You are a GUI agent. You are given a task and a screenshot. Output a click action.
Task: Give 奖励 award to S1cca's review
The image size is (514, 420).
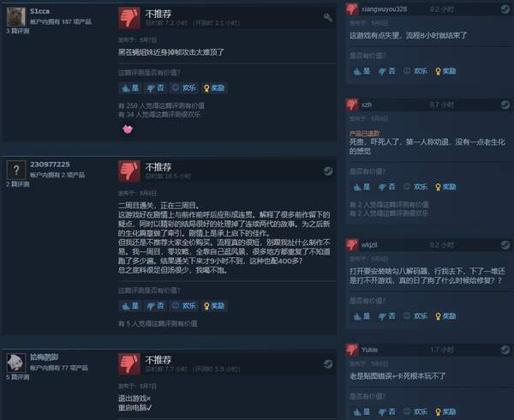click(x=214, y=88)
